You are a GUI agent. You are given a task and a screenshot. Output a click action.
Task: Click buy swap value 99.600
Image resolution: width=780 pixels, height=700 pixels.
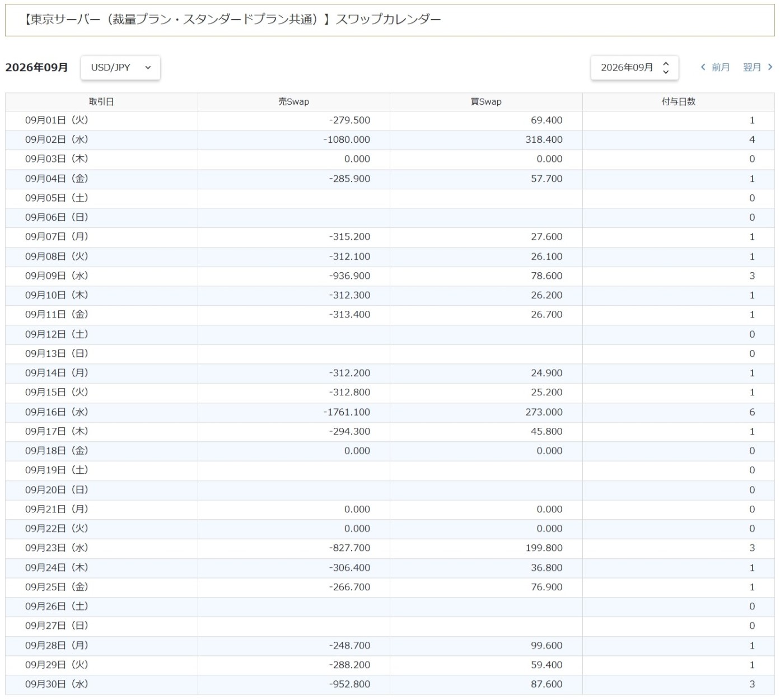tap(547, 646)
